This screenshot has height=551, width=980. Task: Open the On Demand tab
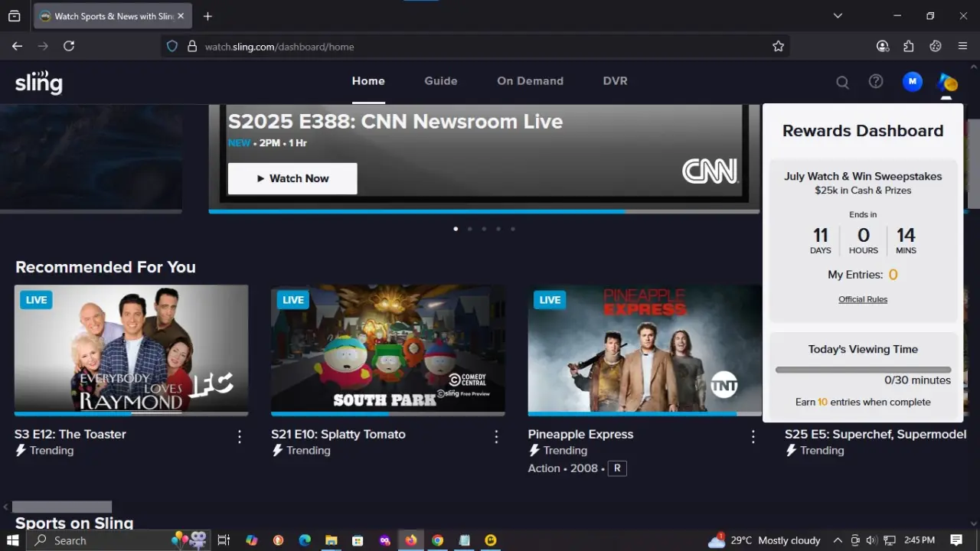530,81
